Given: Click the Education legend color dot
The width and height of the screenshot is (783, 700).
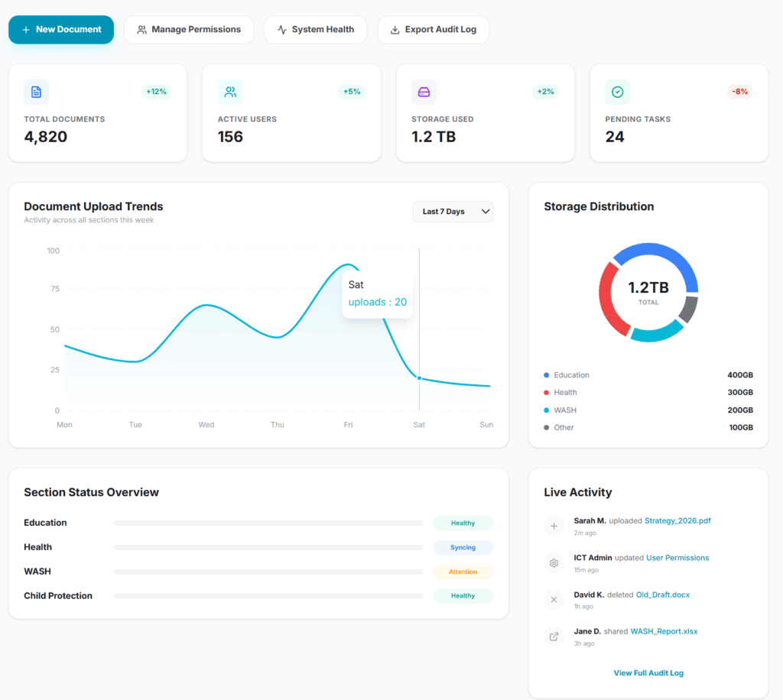Looking at the screenshot, I should pyautogui.click(x=546, y=375).
